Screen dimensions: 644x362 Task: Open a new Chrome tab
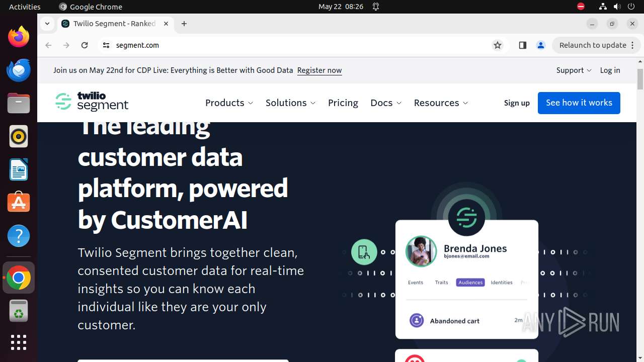point(184,24)
